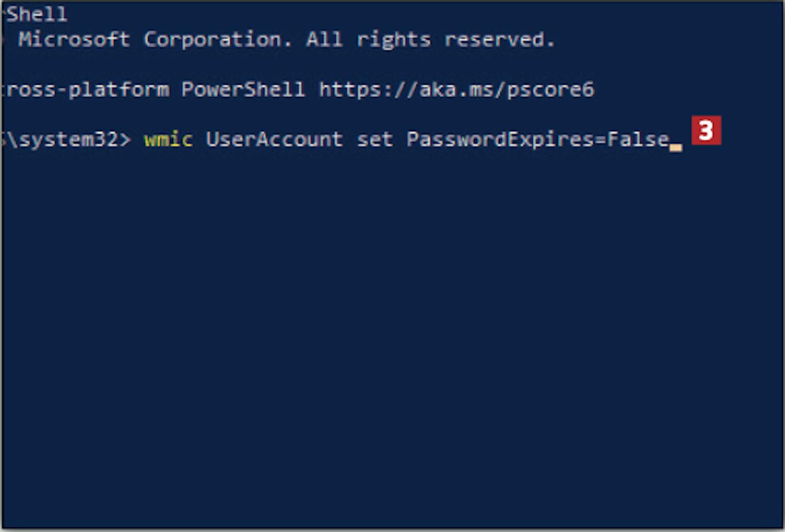This screenshot has width=785, height=532.
Task: Click the blank line above ross-platform text
Action: tap(392, 65)
